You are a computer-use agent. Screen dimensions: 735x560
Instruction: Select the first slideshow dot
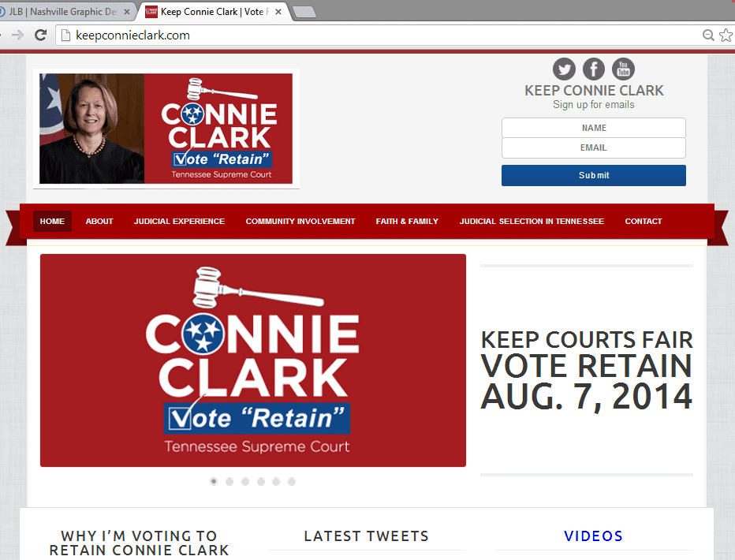point(214,481)
